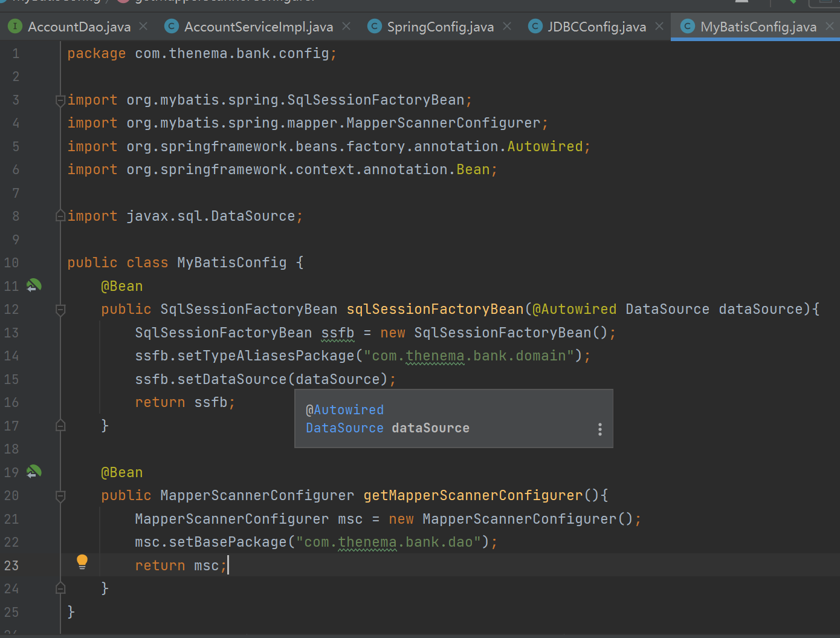Click the class icon on AccountServiceImpl.java tab
The image size is (840, 638).
click(x=172, y=27)
